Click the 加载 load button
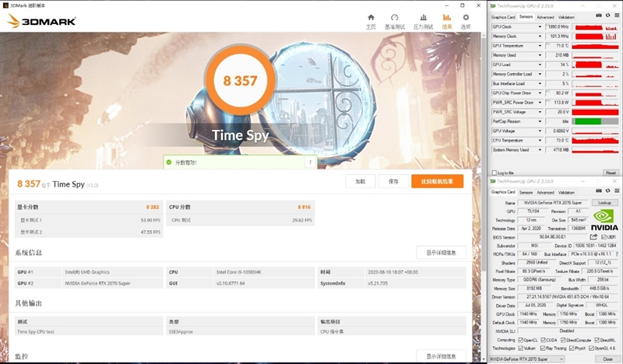This screenshot has height=364, width=623. tap(361, 181)
